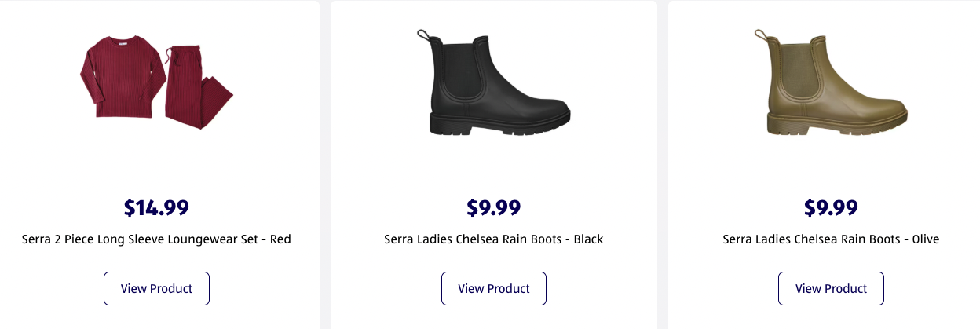Click the $14.99 price label
Screen dimensions: 980x329
click(156, 207)
